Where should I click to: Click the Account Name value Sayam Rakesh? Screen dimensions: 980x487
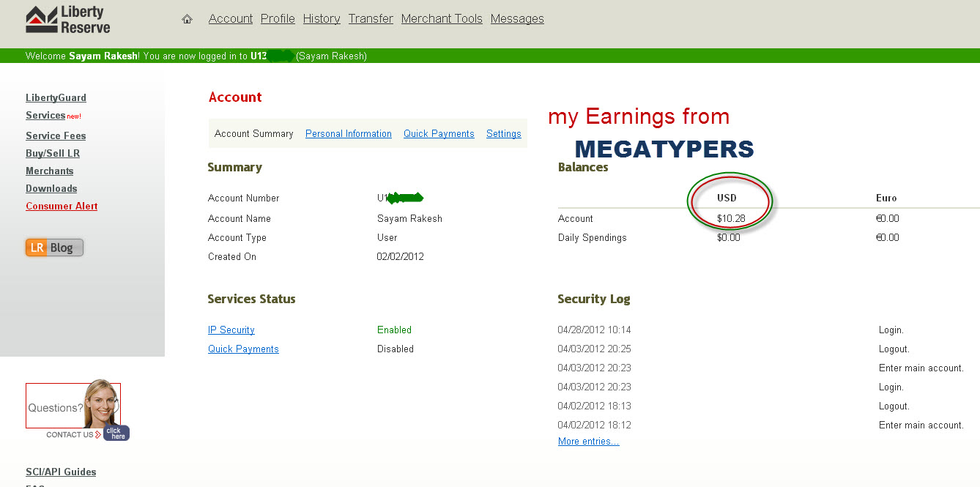tap(409, 218)
